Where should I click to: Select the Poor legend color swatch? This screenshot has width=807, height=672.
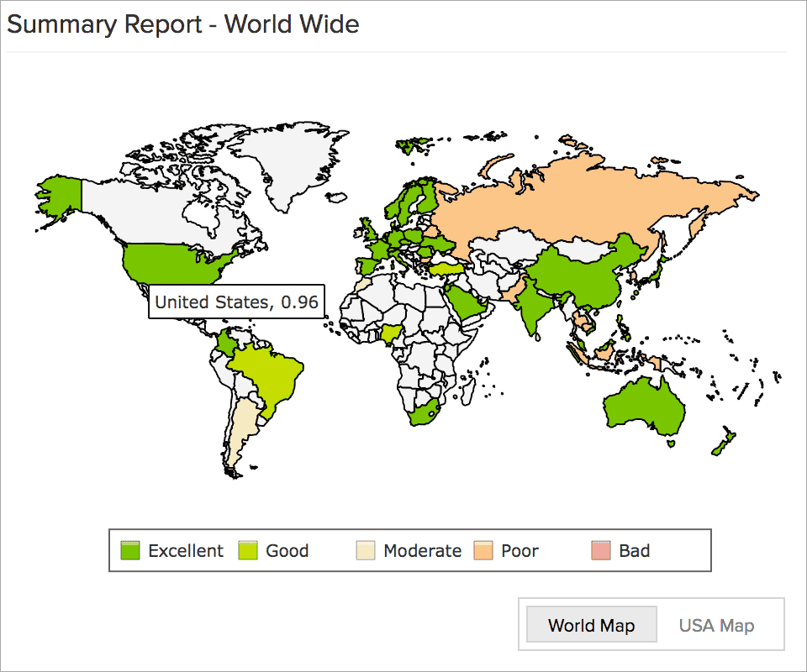483,550
